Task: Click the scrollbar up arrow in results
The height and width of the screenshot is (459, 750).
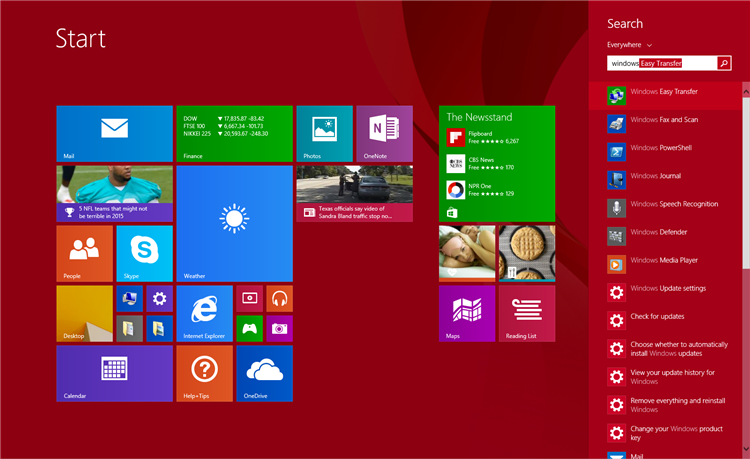Action: coord(746,91)
